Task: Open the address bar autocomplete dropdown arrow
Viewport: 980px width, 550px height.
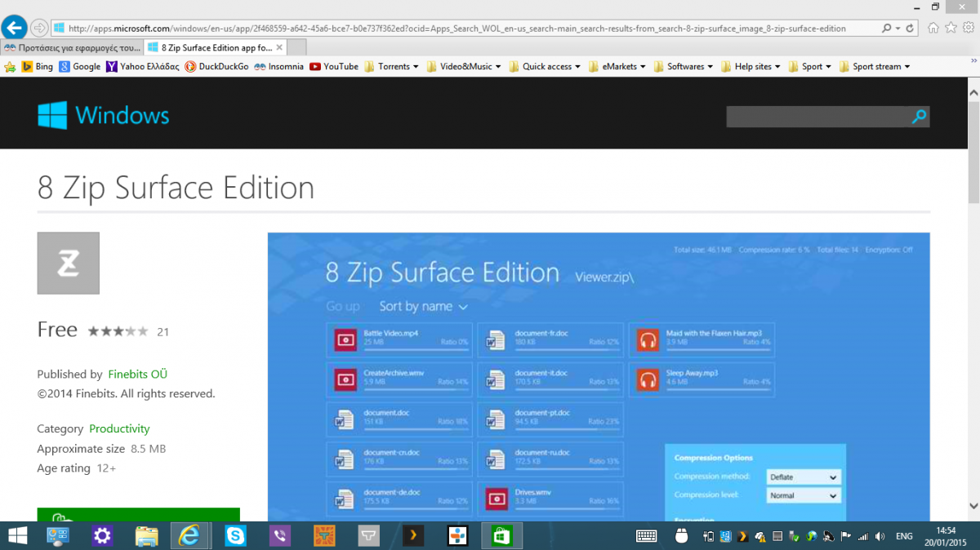Action: click(898, 28)
